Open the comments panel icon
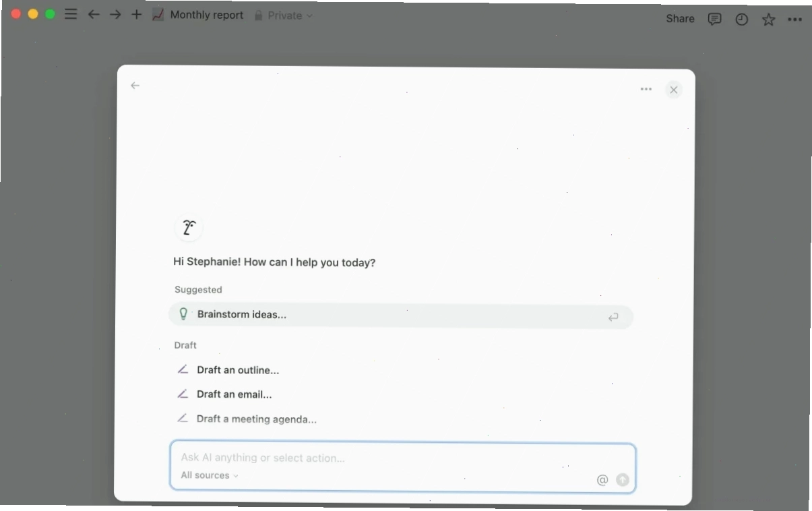This screenshot has height=511, width=812. (x=714, y=19)
